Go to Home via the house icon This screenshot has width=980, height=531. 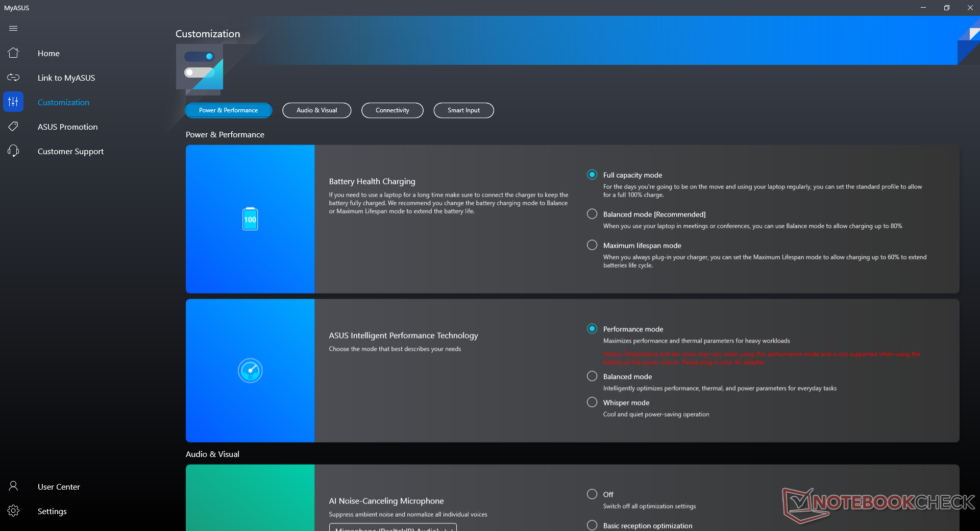[x=13, y=53]
